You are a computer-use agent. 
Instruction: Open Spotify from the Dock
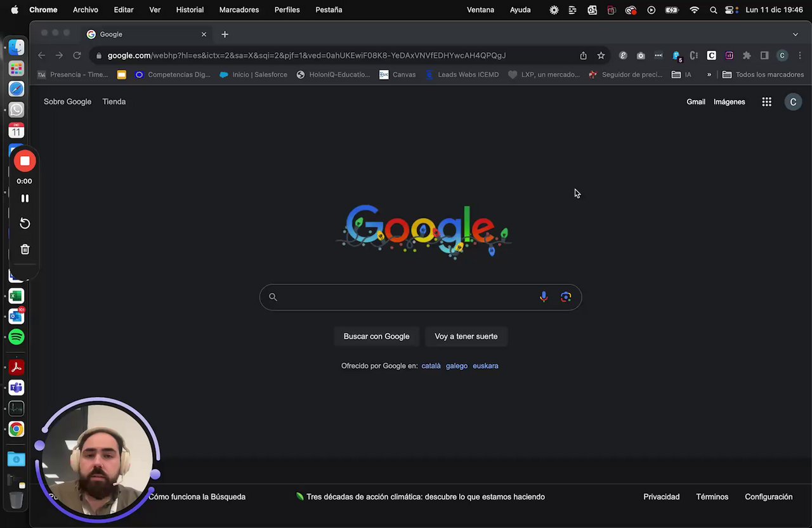(16, 337)
